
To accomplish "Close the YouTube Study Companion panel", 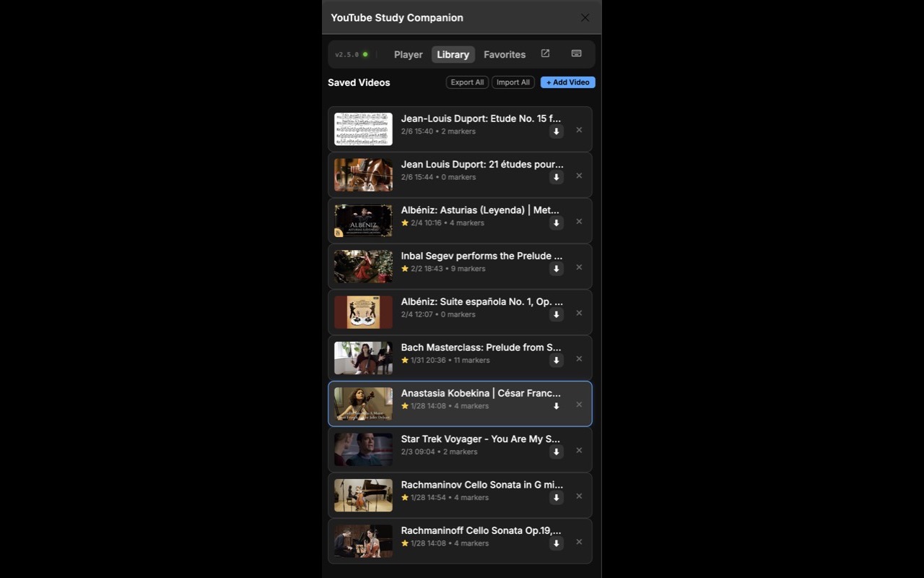I will coord(585,17).
